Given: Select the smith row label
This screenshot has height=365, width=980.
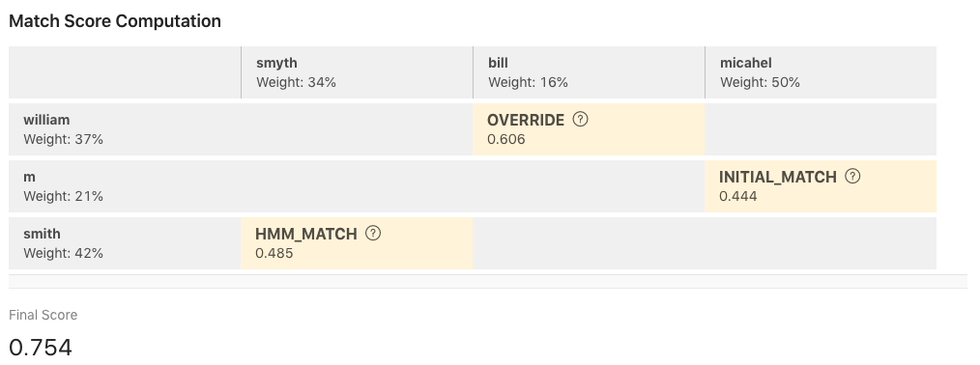Looking at the screenshot, I should (125, 243).
